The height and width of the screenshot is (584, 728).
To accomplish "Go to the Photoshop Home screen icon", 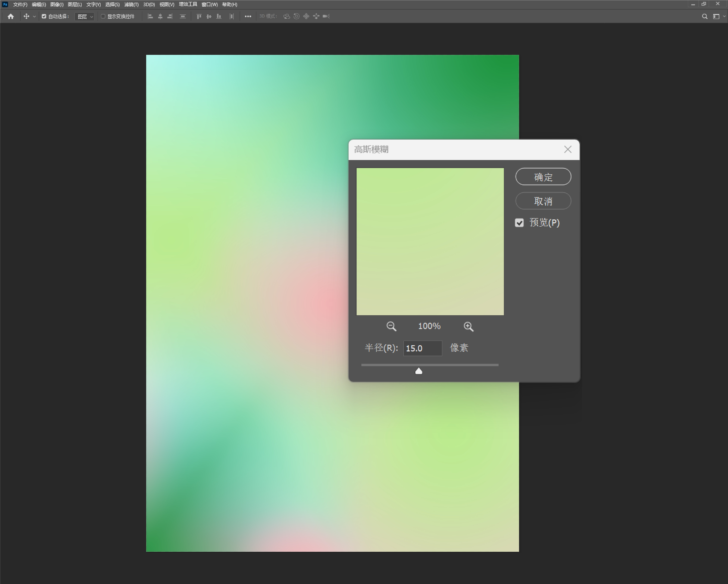I will coord(11,16).
